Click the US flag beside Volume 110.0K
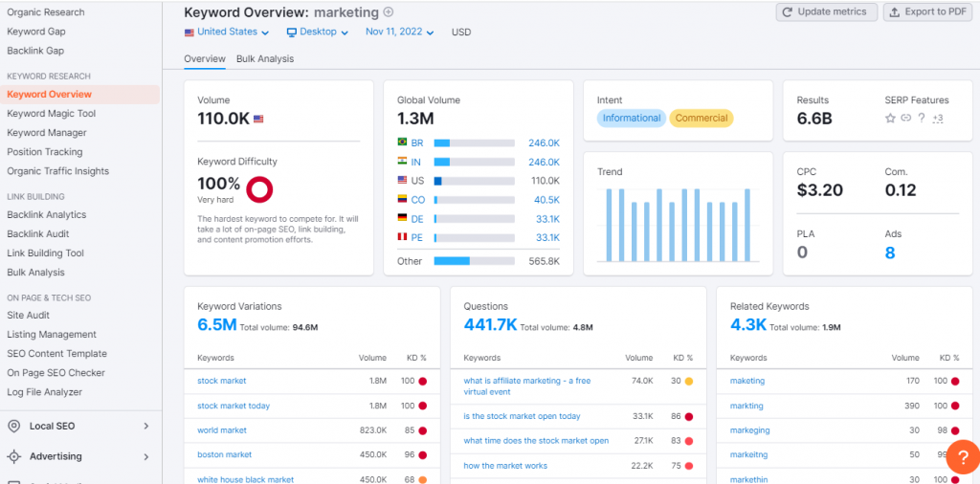Image resolution: width=980 pixels, height=484 pixels. (258, 119)
